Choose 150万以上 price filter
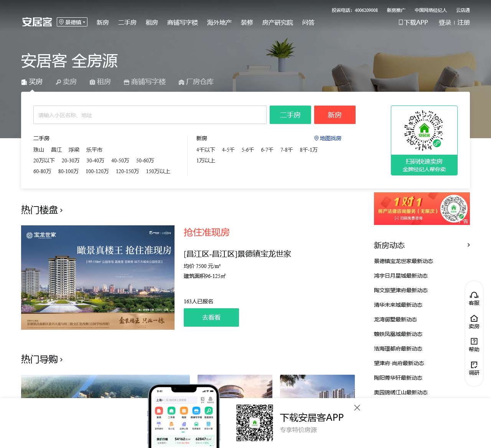491x448 pixels. (158, 171)
